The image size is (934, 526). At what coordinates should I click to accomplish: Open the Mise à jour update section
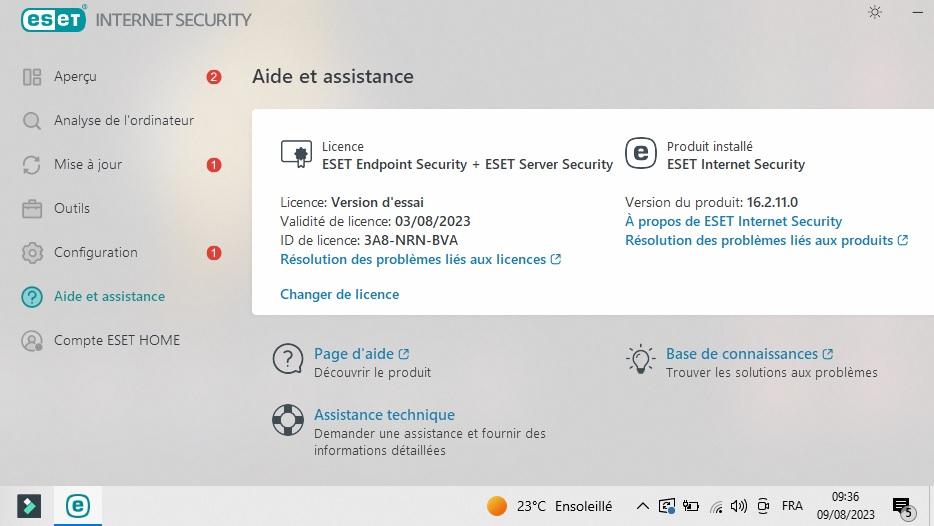pyautogui.click(x=88, y=164)
